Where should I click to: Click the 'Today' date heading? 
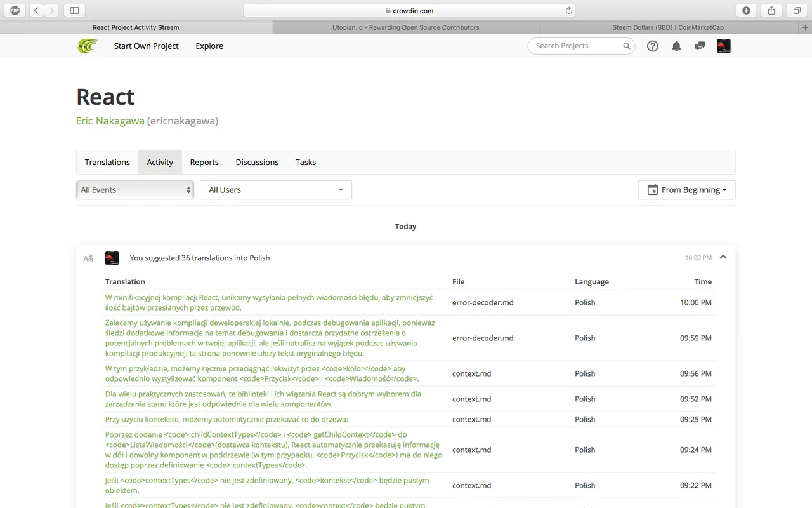pyautogui.click(x=406, y=226)
